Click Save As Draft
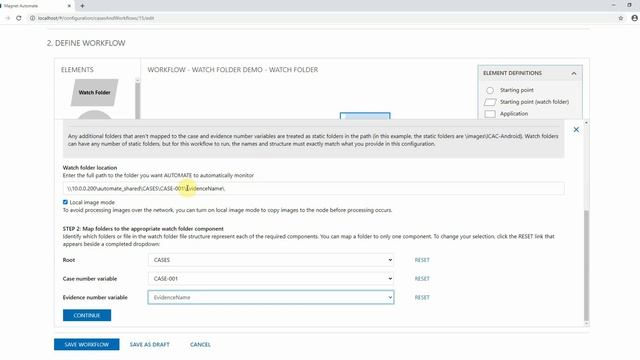Viewport: 640px width, 360px height. (149, 344)
